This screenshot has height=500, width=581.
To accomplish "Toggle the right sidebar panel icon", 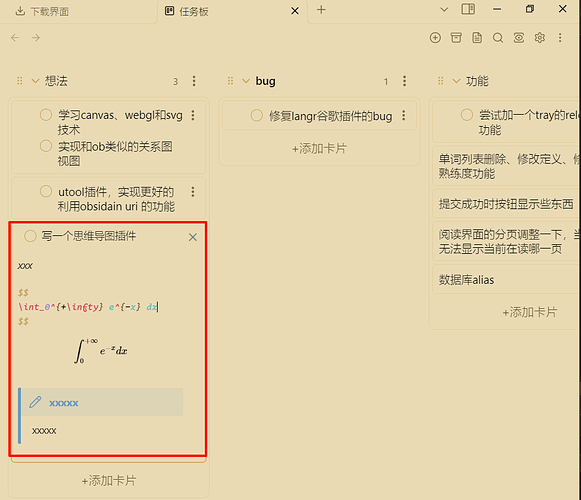I will [468, 9].
